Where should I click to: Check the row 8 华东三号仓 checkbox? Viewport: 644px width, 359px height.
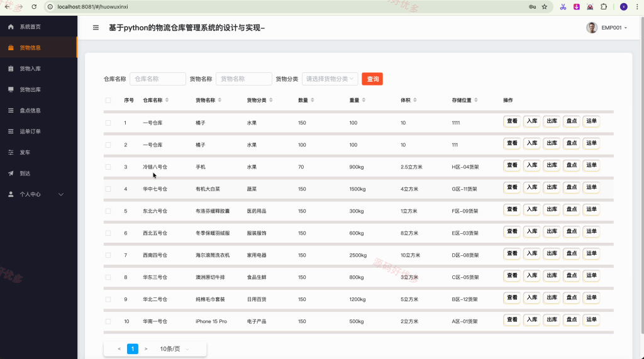[108, 277]
